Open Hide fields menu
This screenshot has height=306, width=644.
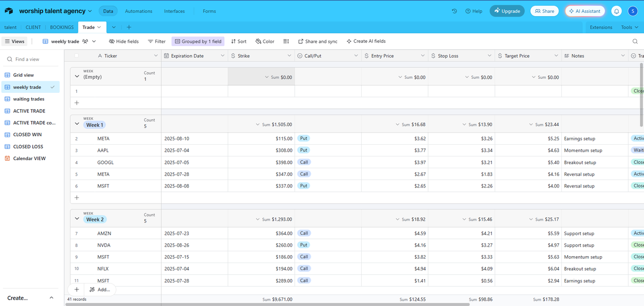[123, 41]
